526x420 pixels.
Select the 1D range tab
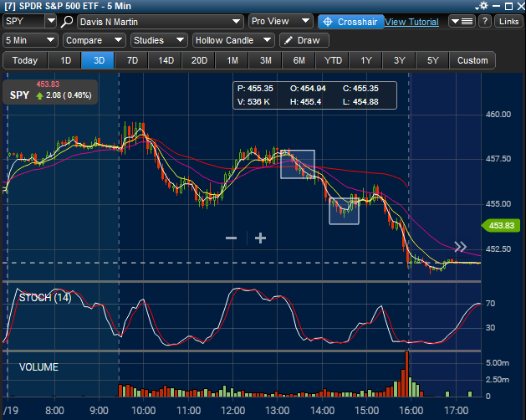pos(65,60)
